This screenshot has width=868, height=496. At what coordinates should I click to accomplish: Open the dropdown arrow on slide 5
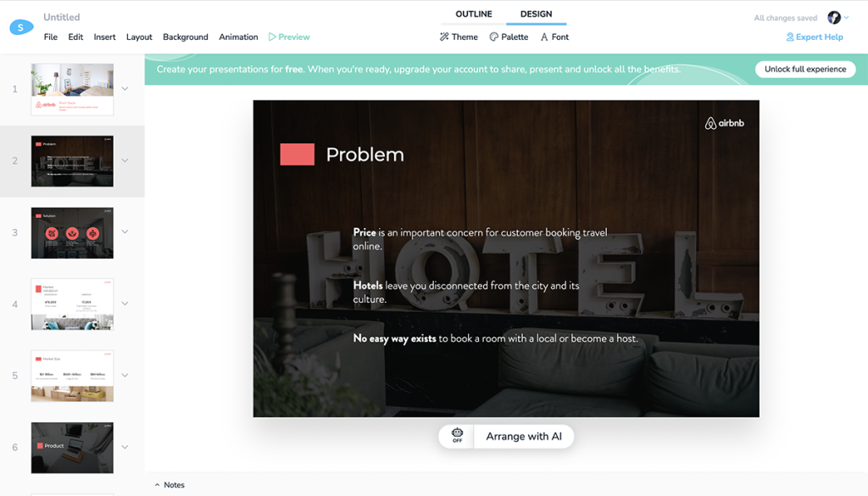click(125, 376)
